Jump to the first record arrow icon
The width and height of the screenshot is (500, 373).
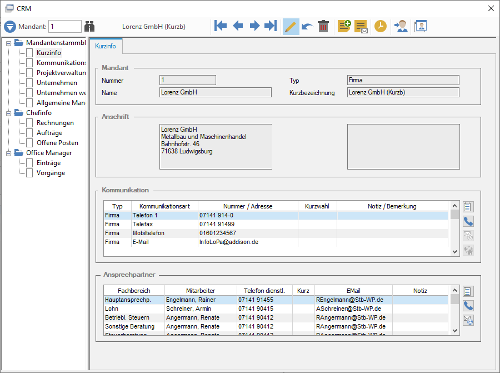point(221,26)
